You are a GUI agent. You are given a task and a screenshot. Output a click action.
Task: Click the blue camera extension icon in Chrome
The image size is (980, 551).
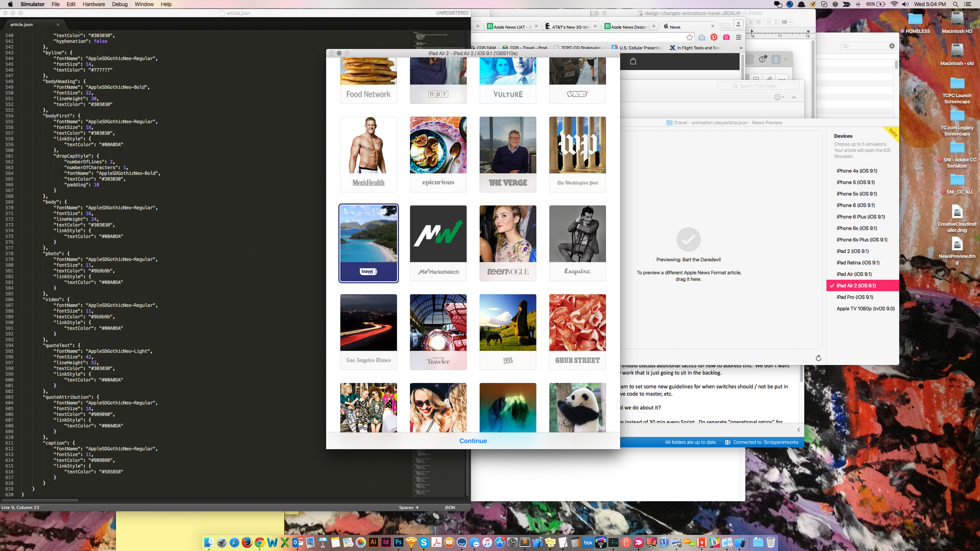[x=702, y=37]
